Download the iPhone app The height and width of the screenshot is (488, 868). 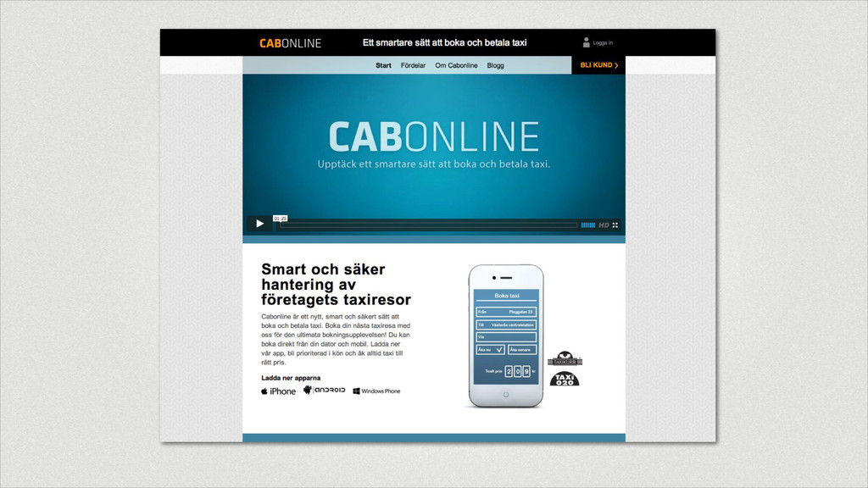tap(278, 391)
